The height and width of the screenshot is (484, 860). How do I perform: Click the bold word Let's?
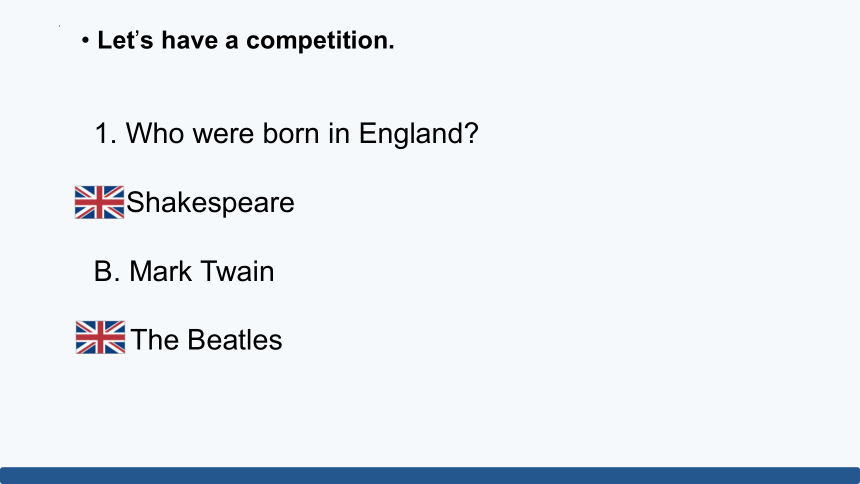pos(125,40)
